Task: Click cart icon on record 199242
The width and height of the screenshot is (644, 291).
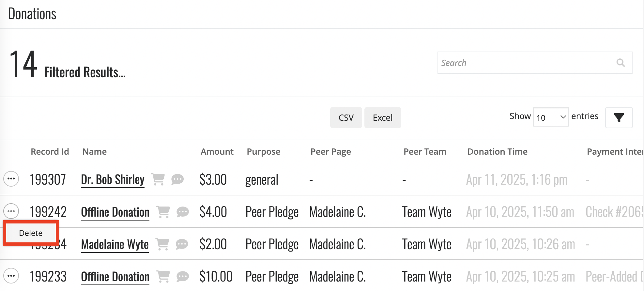Action: pyautogui.click(x=163, y=212)
